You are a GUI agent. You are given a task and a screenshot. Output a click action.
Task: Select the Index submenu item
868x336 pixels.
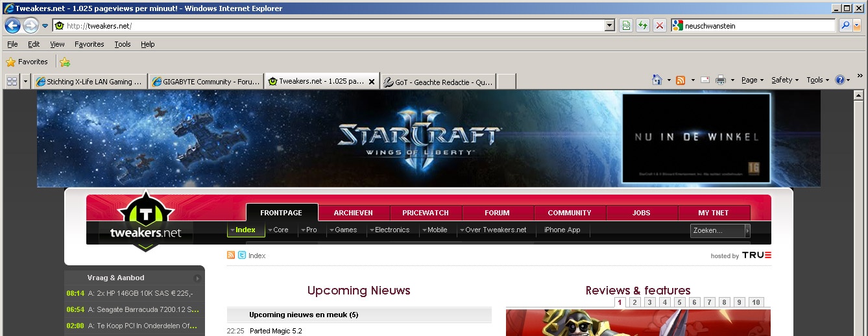pyautogui.click(x=246, y=230)
